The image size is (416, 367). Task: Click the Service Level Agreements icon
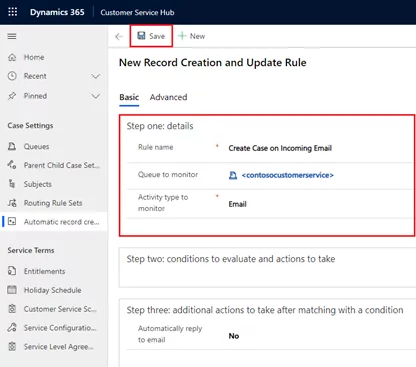[x=12, y=346]
